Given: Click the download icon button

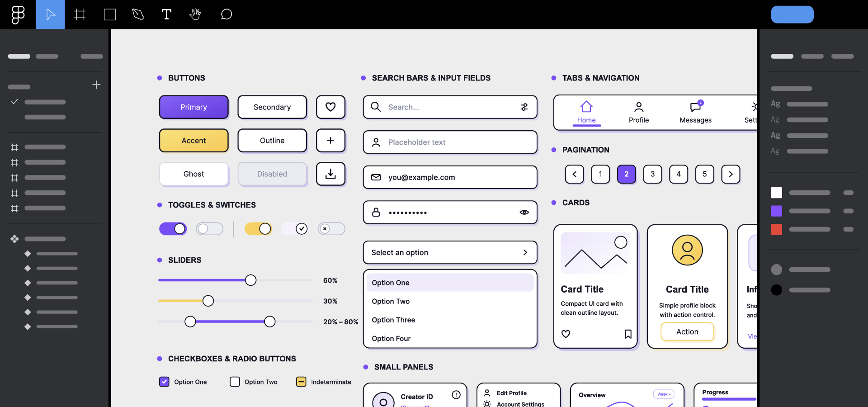Looking at the screenshot, I should click(330, 174).
